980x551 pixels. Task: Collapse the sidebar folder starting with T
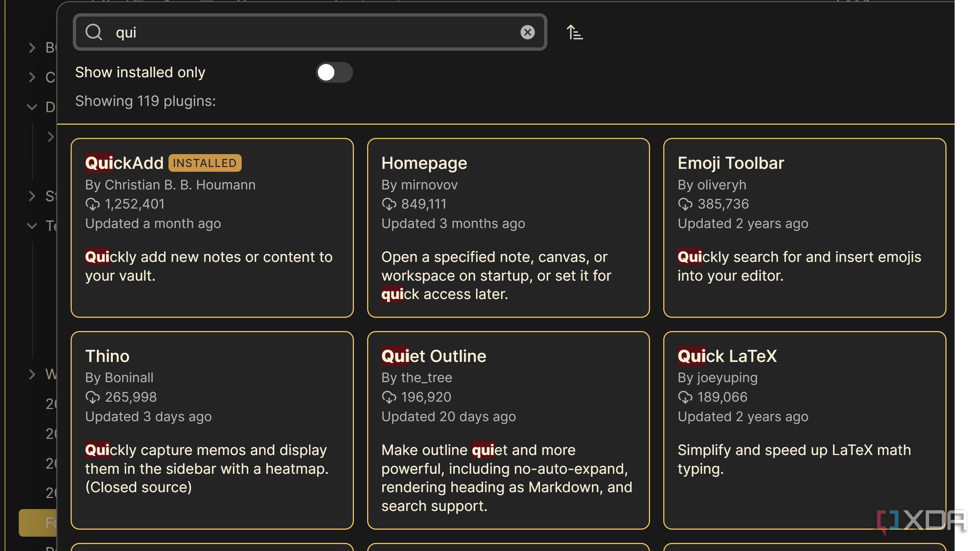[32, 226]
